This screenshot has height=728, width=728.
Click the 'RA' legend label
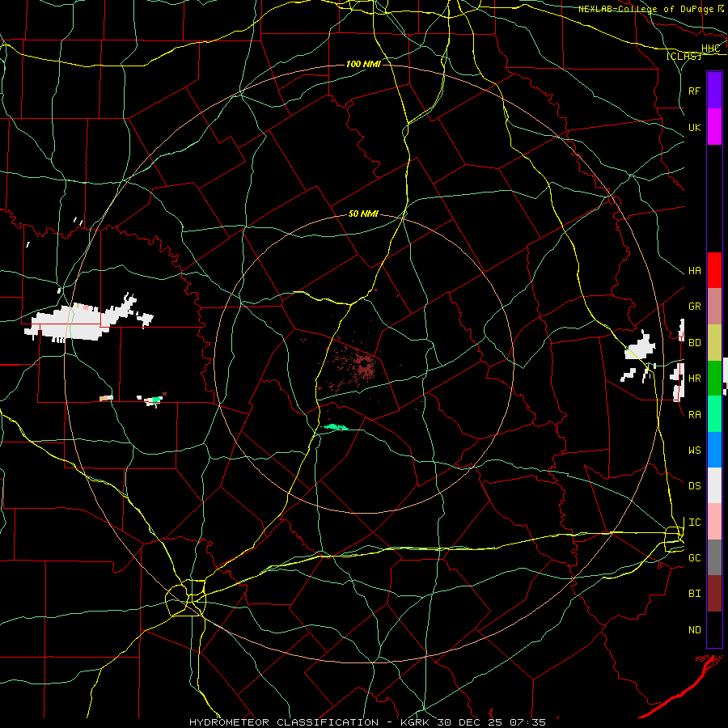[x=694, y=415]
